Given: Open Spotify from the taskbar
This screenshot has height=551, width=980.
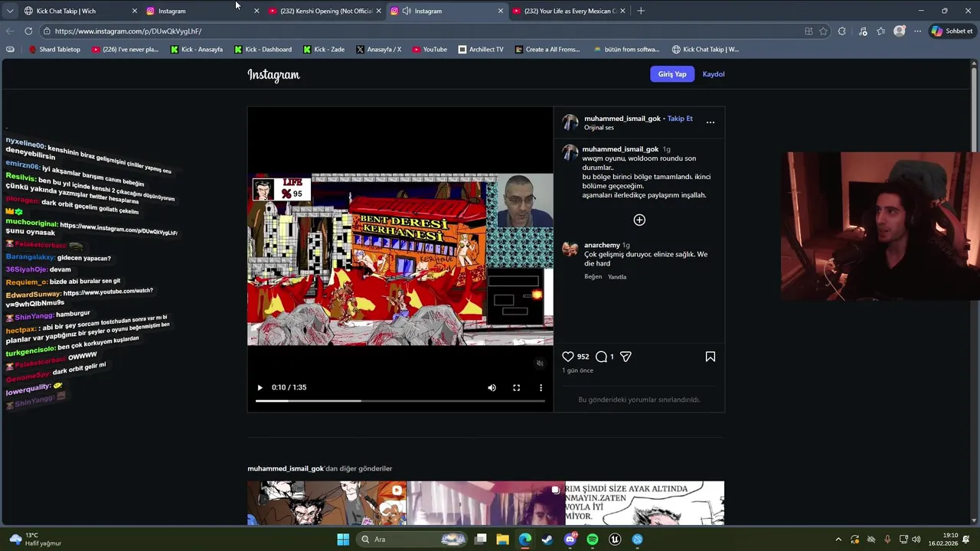Looking at the screenshot, I should point(593,540).
